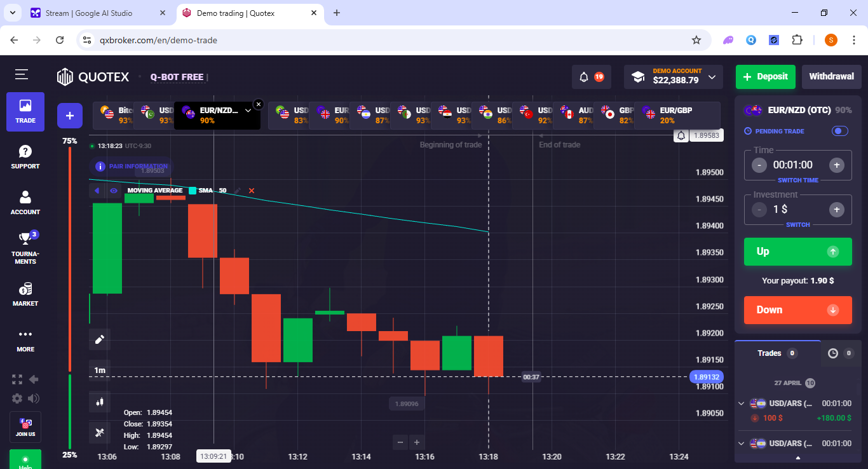Enable the Pending Trade toggle

click(x=839, y=131)
